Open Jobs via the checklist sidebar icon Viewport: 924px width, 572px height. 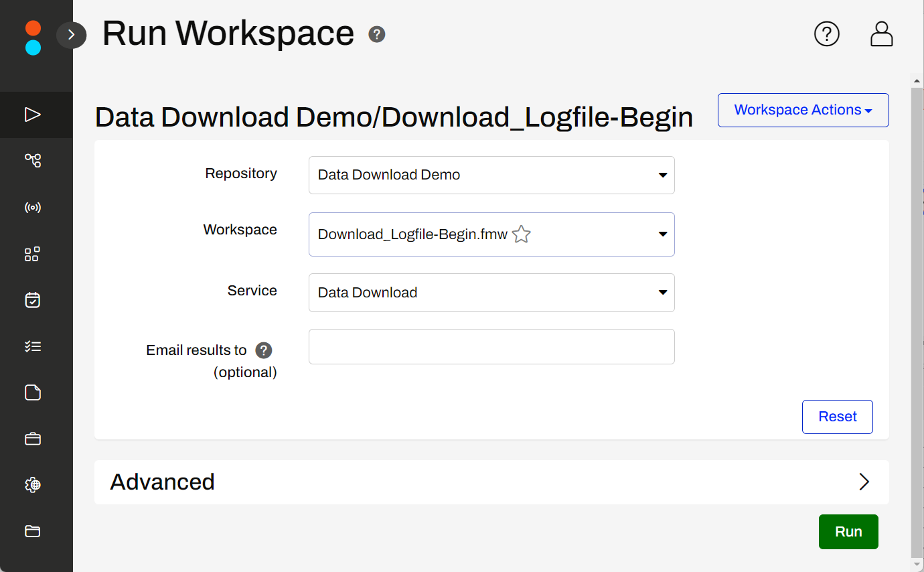point(33,346)
